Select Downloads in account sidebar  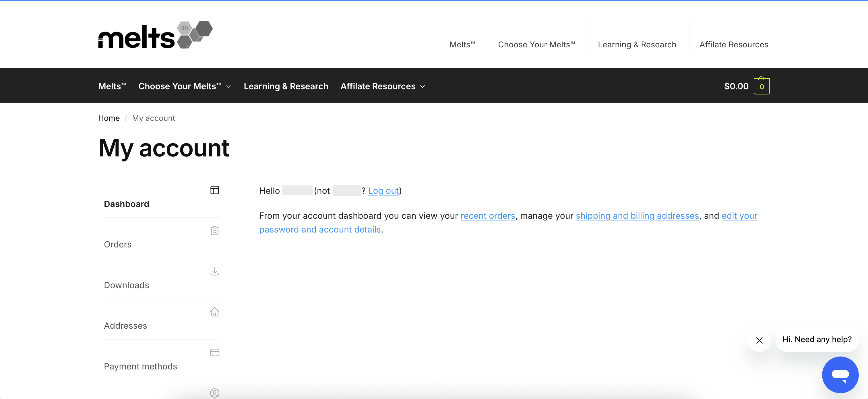pyautogui.click(x=126, y=285)
